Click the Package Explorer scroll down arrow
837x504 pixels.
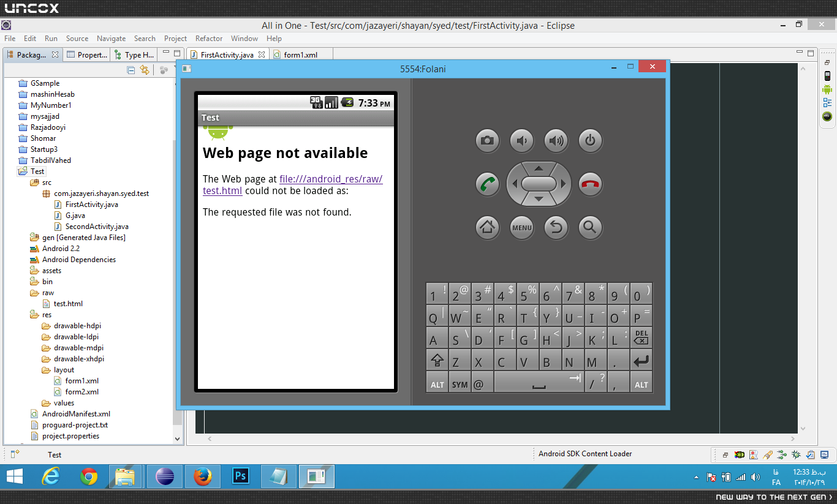pos(178,438)
